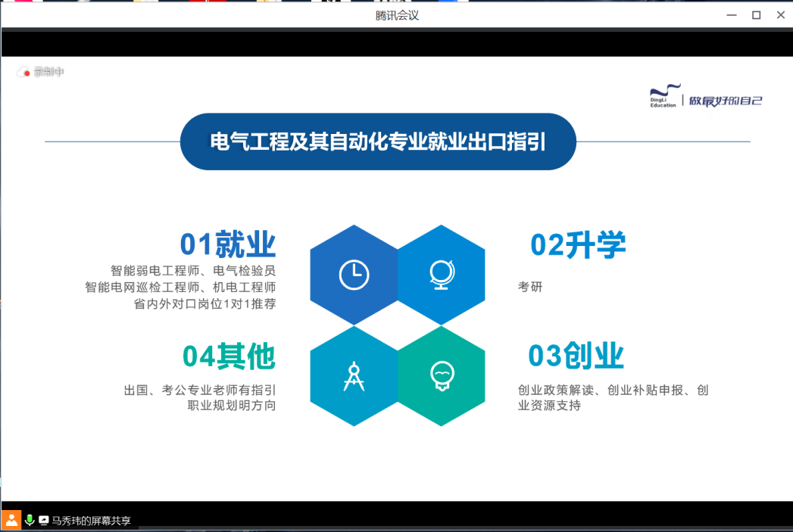793x532 pixels.
Task: Click the DingLi Education logo
Action: click(663, 96)
